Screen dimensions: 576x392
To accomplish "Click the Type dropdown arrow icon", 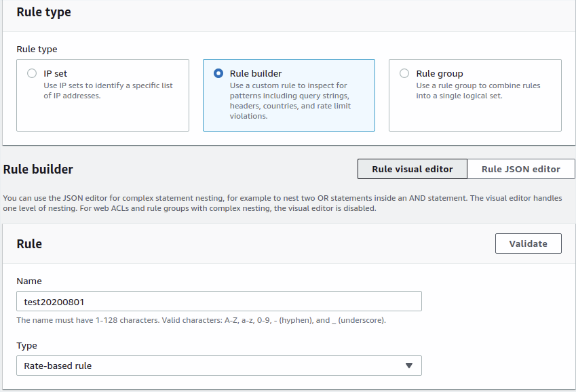I will (409, 366).
